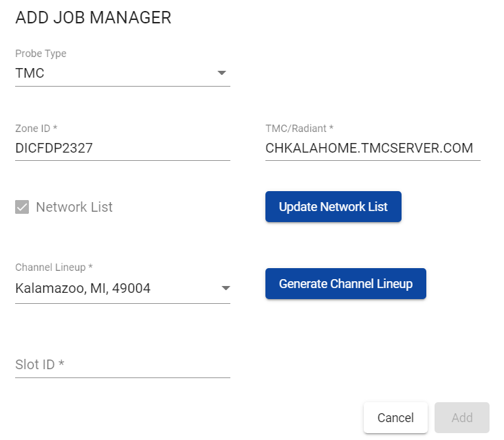The width and height of the screenshot is (504, 440).
Task: Click the Update Network List button
Action: (x=333, y=207)
